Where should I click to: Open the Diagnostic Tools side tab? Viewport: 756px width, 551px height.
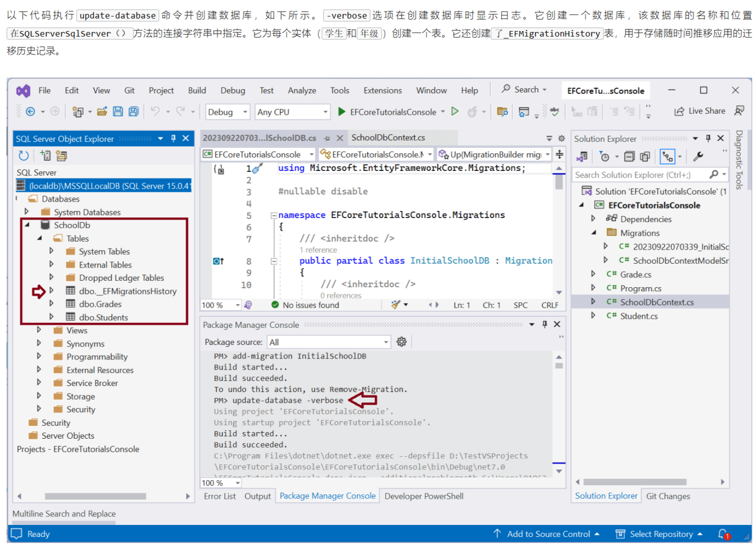[x=739, y=160]
